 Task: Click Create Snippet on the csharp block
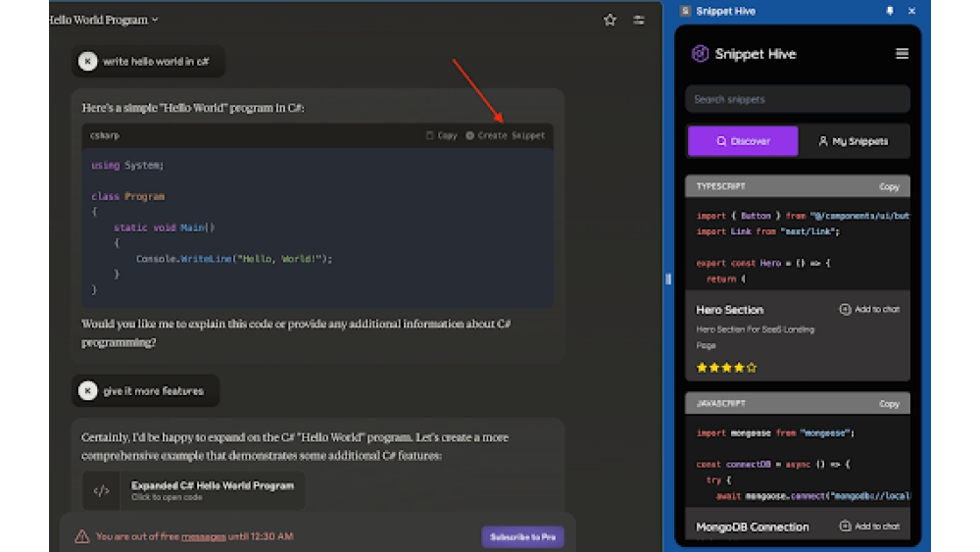click(x=506, y=135)
